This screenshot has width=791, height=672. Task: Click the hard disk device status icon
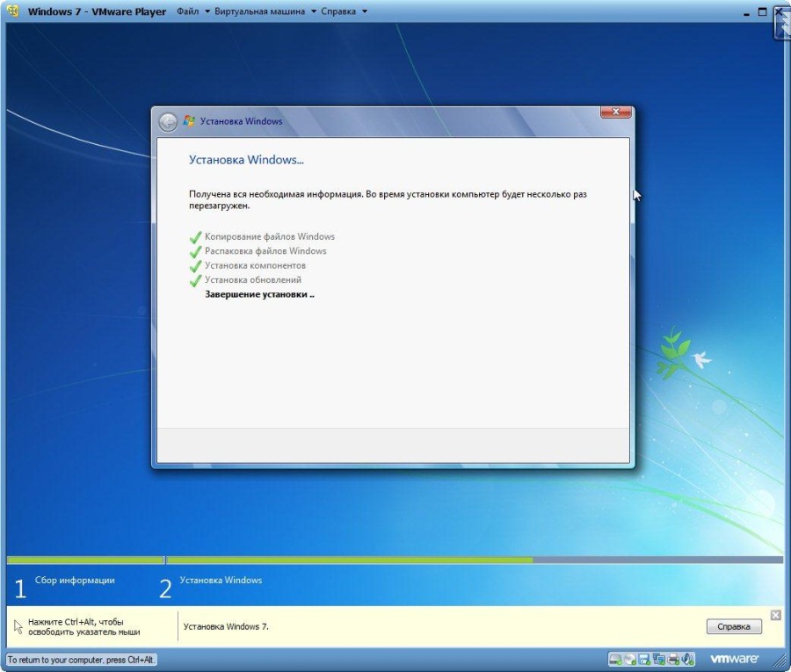click(x=615, y=659)
